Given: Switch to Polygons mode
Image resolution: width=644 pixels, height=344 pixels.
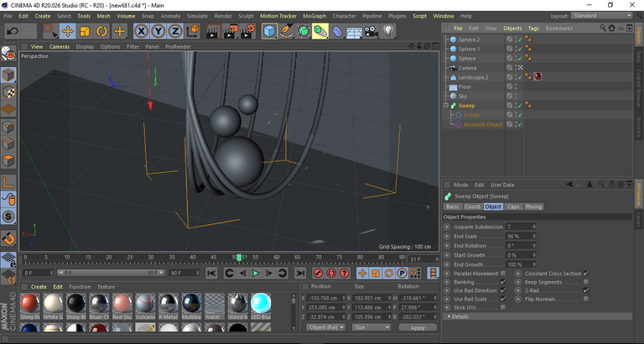Looking at the screenshot, I should click(8, 161).
